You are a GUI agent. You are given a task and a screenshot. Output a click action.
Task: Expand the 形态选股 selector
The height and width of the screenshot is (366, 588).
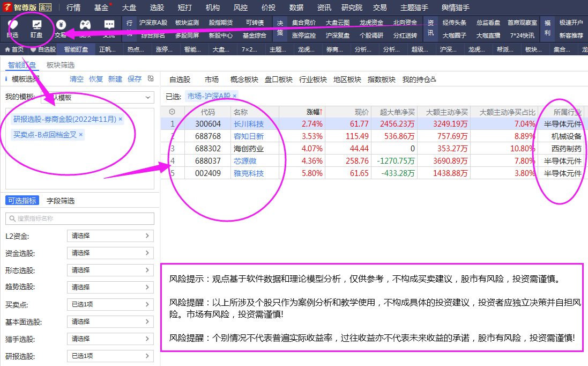110,270
